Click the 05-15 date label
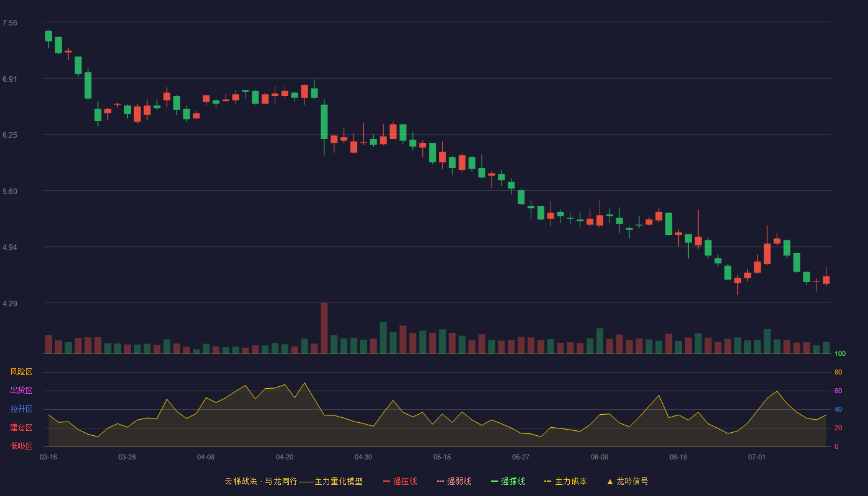Viewport: 868px width, 496px height. coord(442,457)
